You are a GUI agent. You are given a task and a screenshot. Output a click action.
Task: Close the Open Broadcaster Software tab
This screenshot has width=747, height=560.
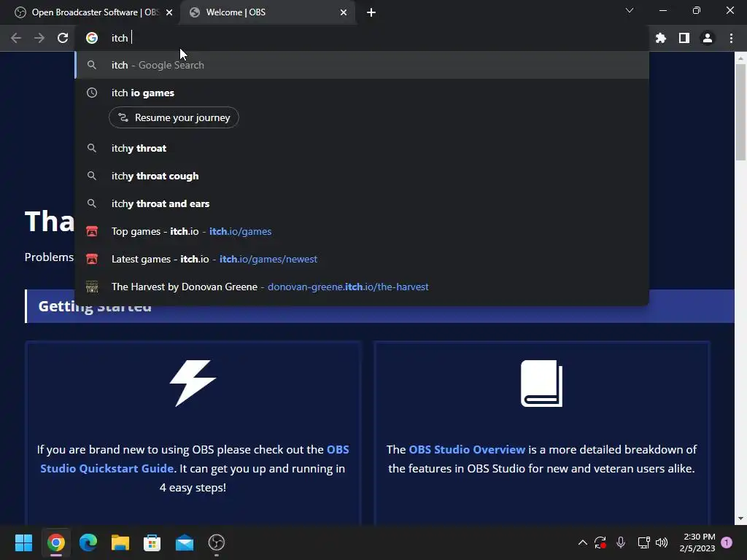pyautogui.click(x=169, y=12)
